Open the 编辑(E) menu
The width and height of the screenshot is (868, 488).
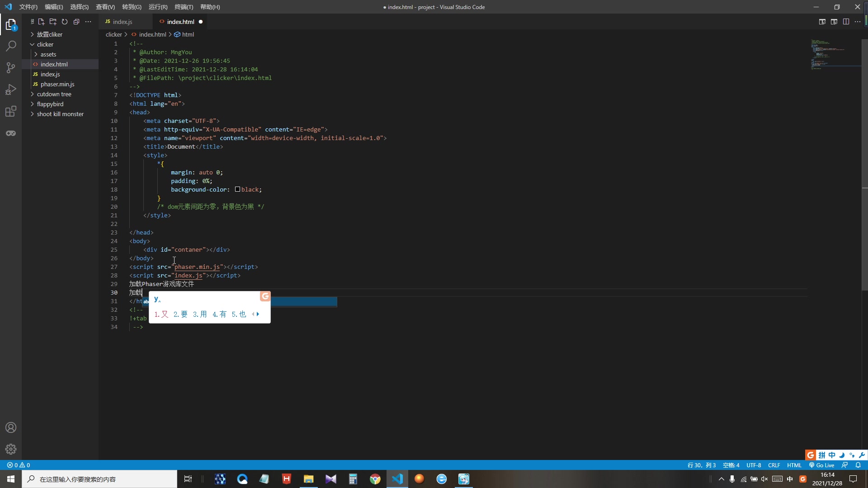point(54,7)
